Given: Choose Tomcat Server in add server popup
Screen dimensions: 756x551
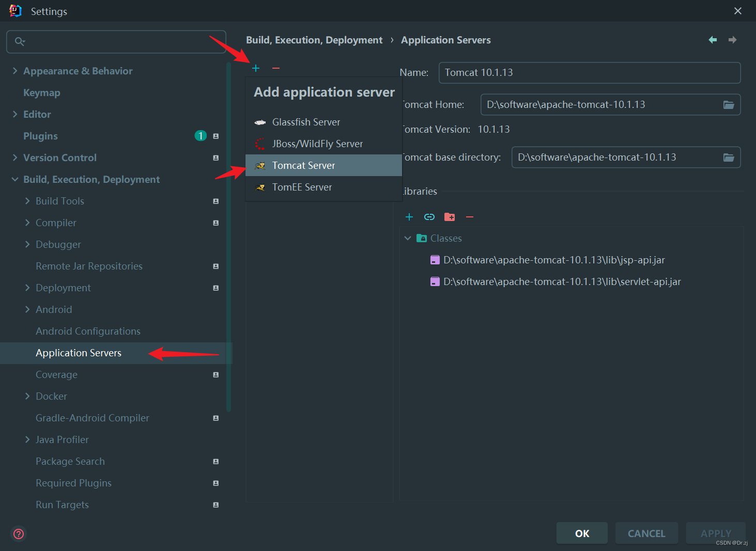Looking at the screenshot, I should [323, 165].
